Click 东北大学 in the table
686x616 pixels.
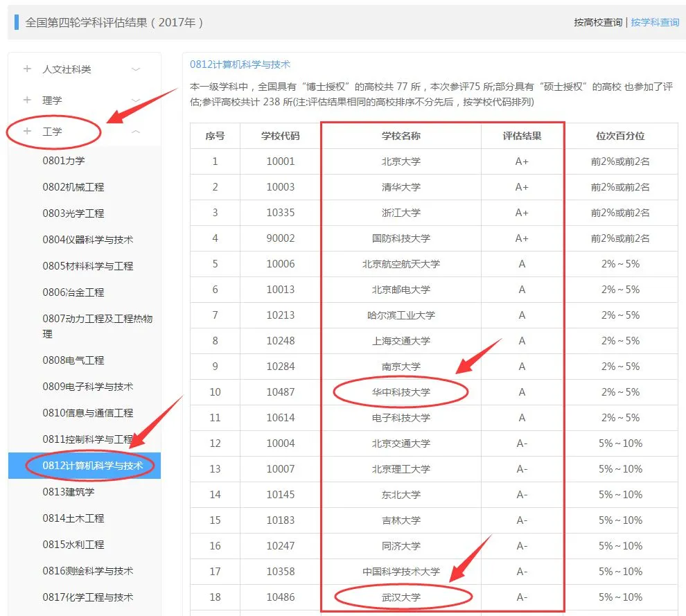401,494
